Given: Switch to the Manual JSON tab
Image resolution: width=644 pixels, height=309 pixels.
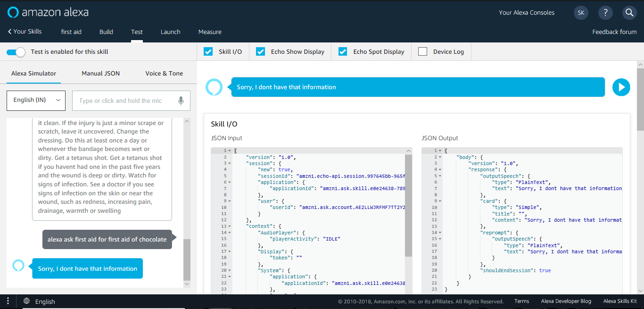Looking at the screenshot, I should click(x=100, y=73).
